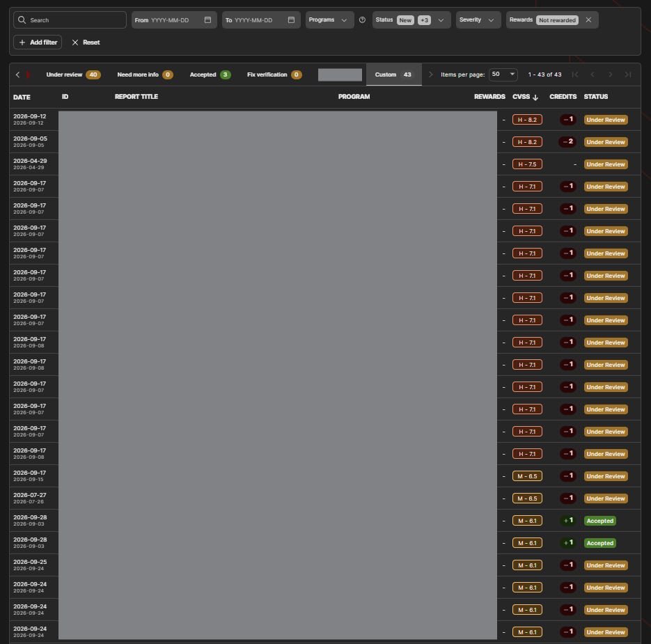Click the STATUS column header

tap(596, 97)
